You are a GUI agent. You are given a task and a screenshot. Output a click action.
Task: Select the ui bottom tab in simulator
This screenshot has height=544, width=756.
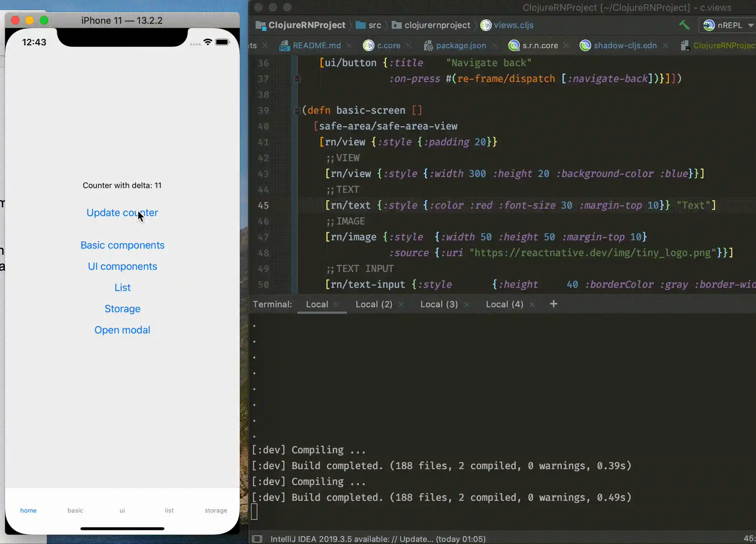pos(122,510)
